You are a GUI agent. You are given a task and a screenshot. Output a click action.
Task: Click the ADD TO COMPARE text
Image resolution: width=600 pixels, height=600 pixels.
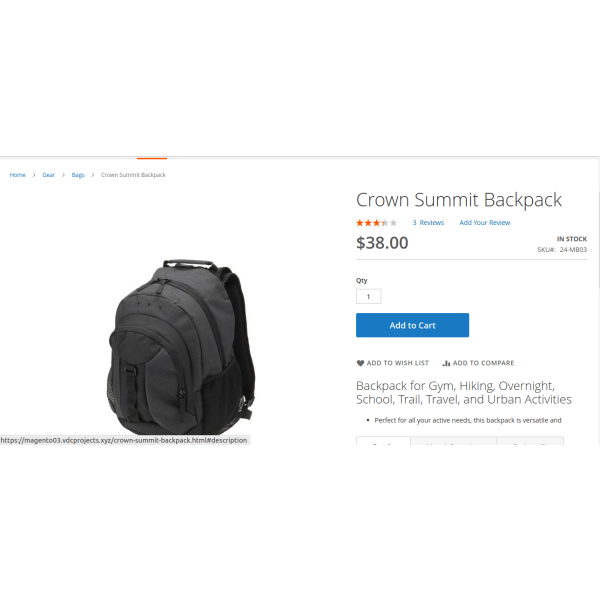tap(483, 363)
